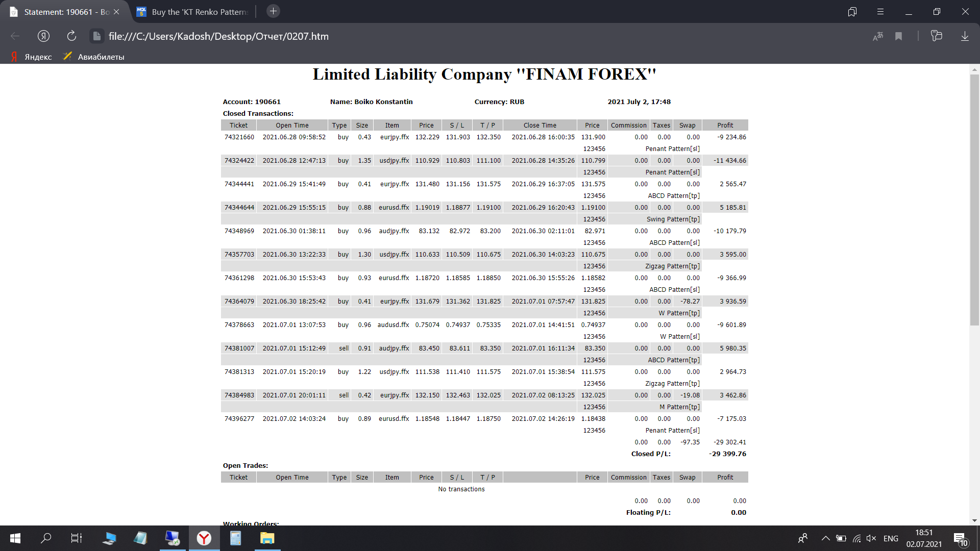Open the downloads icon in the toolbar

(x=965, y=36)
